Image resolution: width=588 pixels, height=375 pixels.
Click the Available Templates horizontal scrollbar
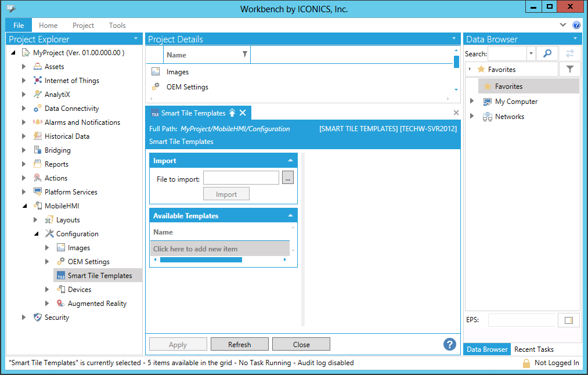(201, 259)
